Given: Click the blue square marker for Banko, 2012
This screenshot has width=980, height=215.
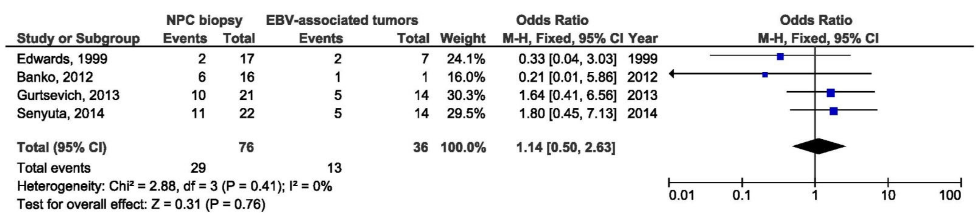Looking at the screenshot, I should tap(765, 75).
